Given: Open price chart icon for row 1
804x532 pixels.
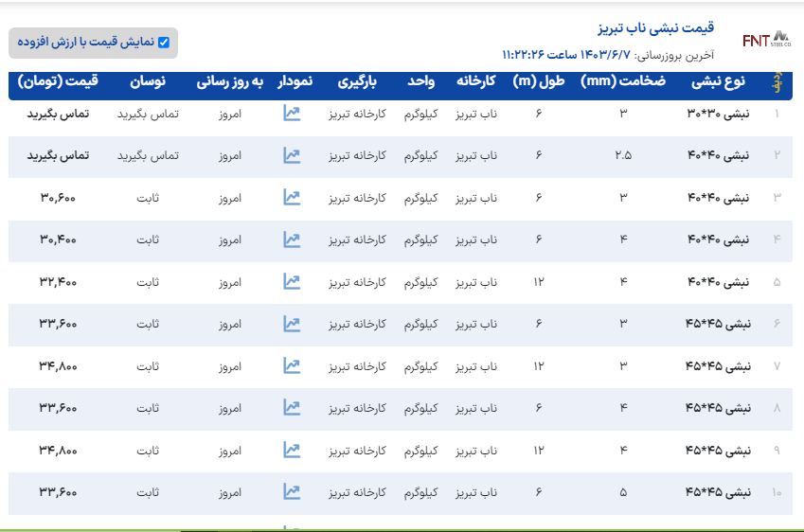Looking at the screenshot, I should (292, 114).
